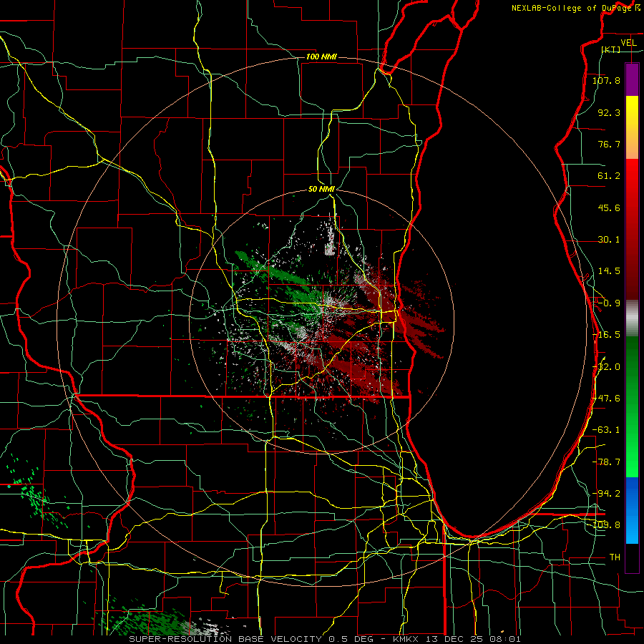Click the 50 NMI range ring label
This screenshot has height=644, width=644.
321,190
